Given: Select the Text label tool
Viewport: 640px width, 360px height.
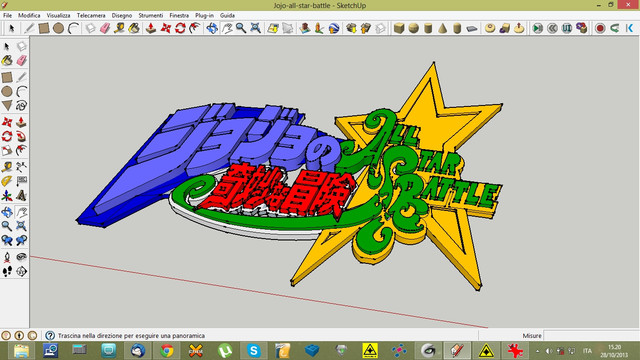Looking at the screenshot, I should pyautogui.click(x=21, y=181).
